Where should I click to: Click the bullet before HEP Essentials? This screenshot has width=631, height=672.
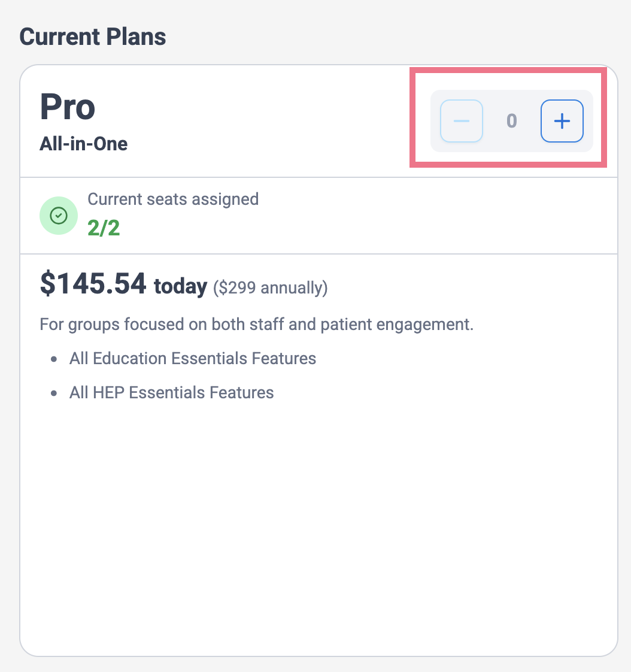click(x=53, y=393)
